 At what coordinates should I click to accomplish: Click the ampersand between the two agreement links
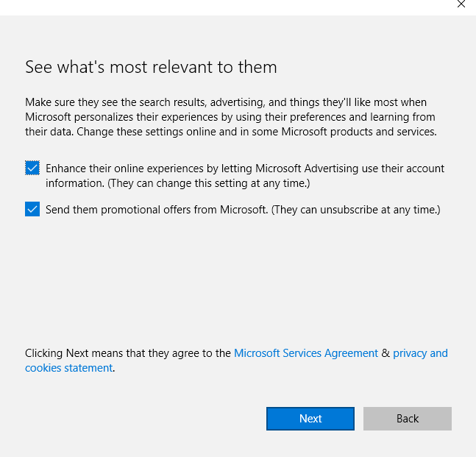click(x=386, y=353)
